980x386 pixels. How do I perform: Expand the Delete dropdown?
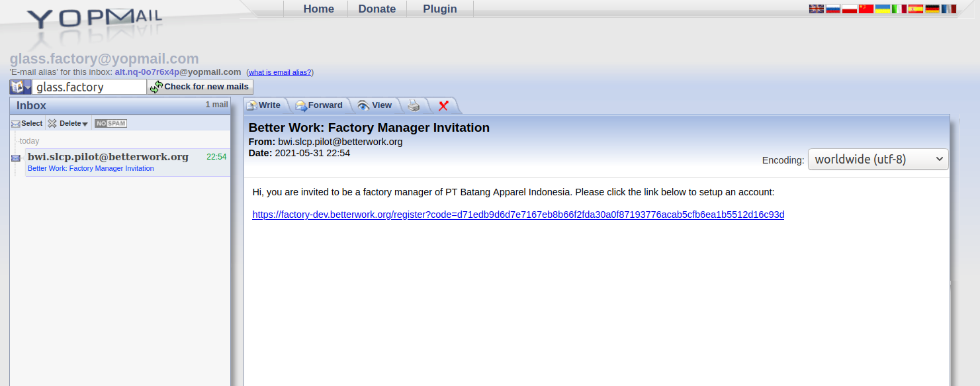point(68,123)
